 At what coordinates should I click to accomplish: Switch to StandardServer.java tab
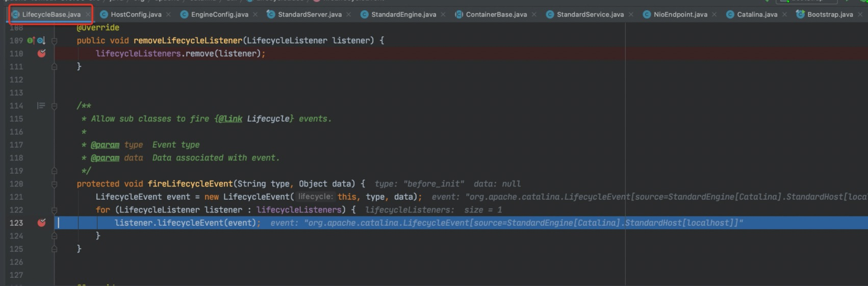point(310,14)
